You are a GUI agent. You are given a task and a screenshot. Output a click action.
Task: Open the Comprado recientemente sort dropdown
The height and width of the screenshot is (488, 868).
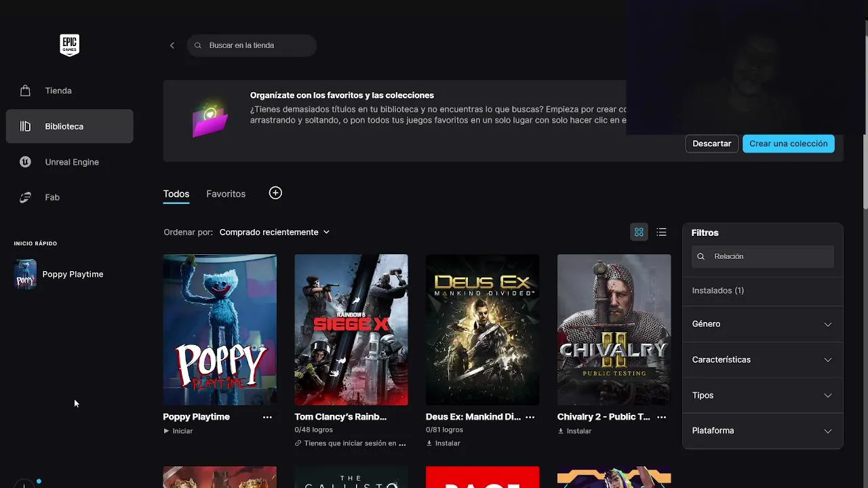click(274, 232)
